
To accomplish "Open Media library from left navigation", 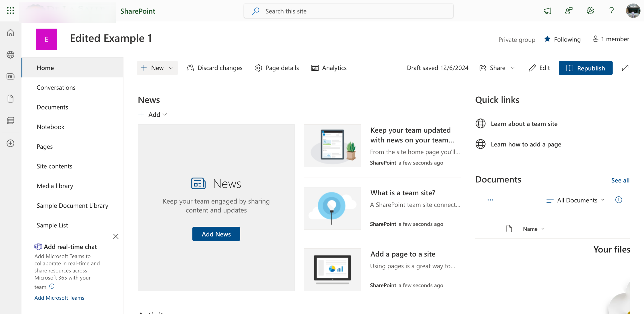I will (55, 186).
